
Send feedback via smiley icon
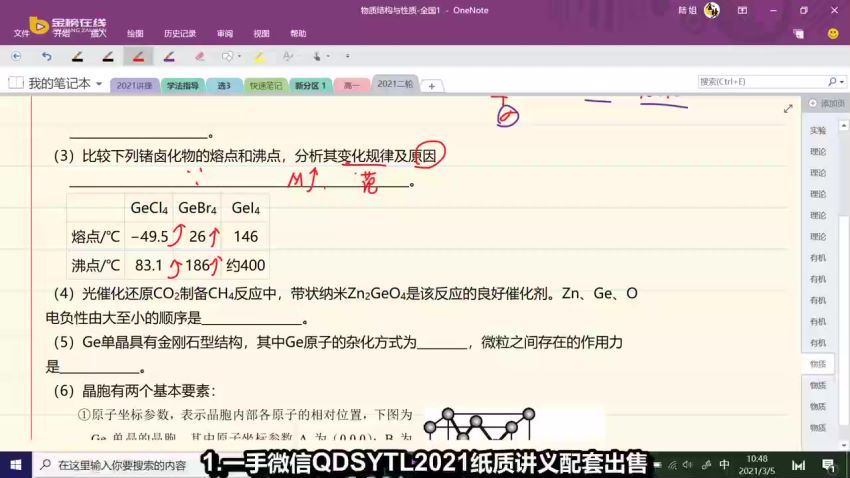pyautogui.click(x=833, y=34)
